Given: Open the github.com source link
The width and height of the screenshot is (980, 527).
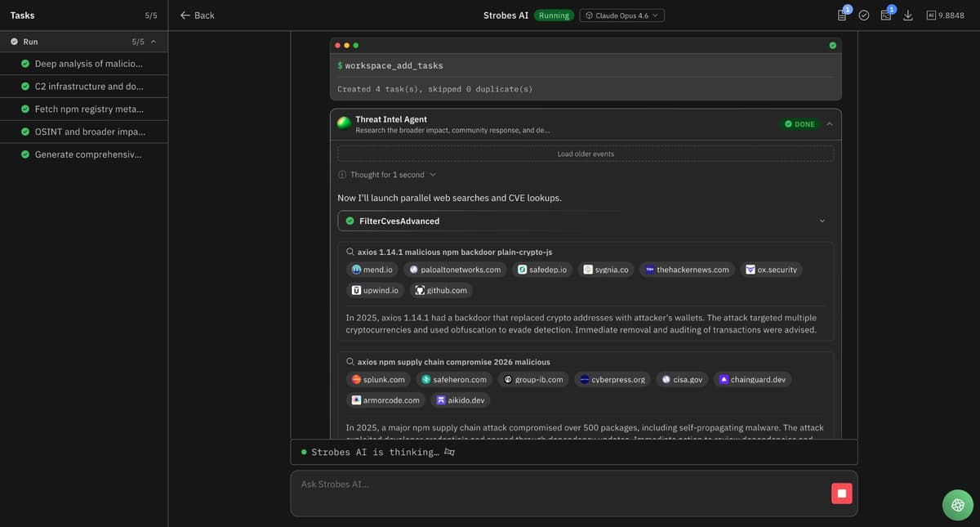Looking at the screenshot, I should coord(441,290).
